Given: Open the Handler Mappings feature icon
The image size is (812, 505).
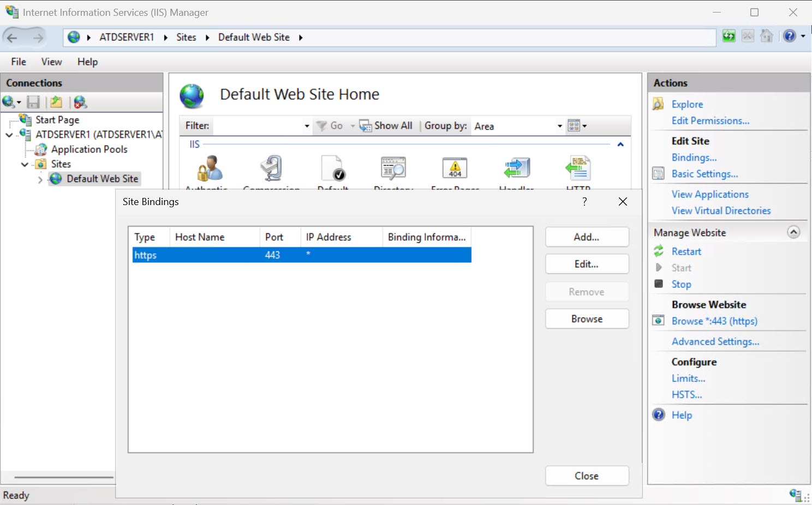Looking at the screenshot, I should point(517,168).
